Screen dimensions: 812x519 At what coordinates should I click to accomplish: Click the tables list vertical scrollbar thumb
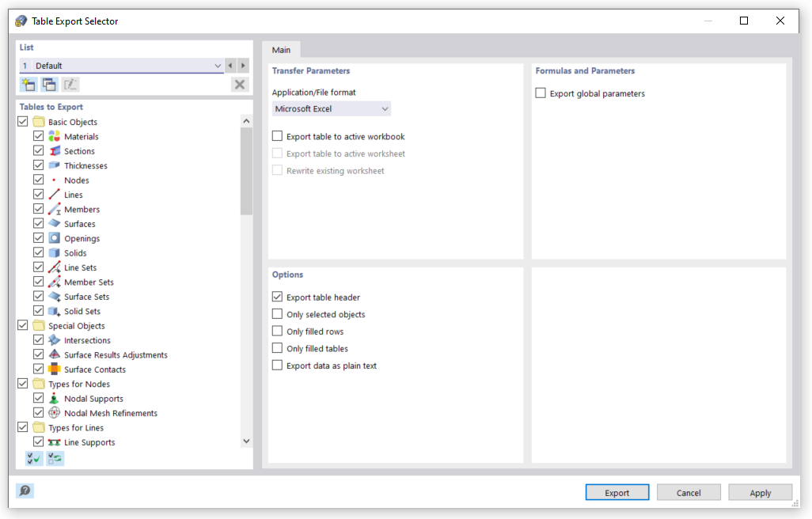coord(246,170)
